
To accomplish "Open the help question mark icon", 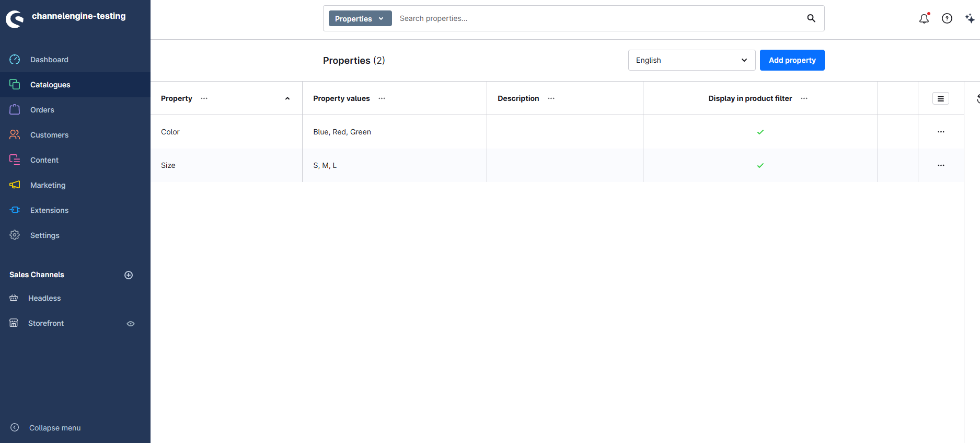I will coord(947,18).
